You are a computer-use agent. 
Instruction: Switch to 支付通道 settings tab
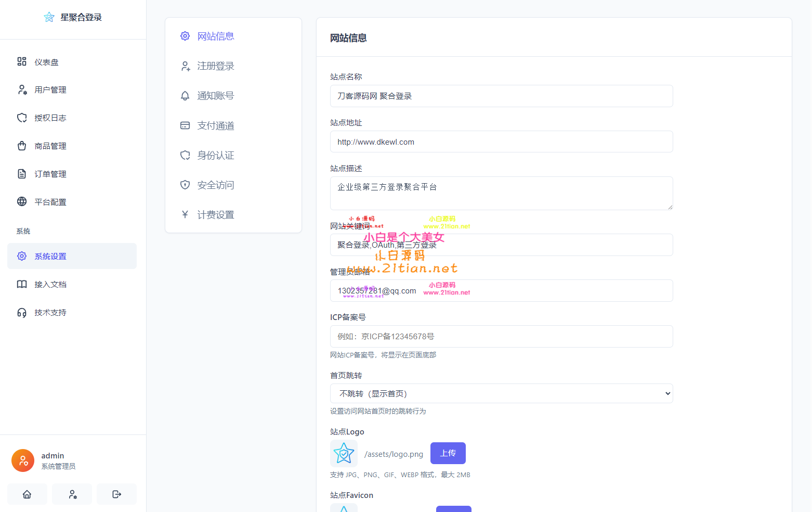(215, 125)
